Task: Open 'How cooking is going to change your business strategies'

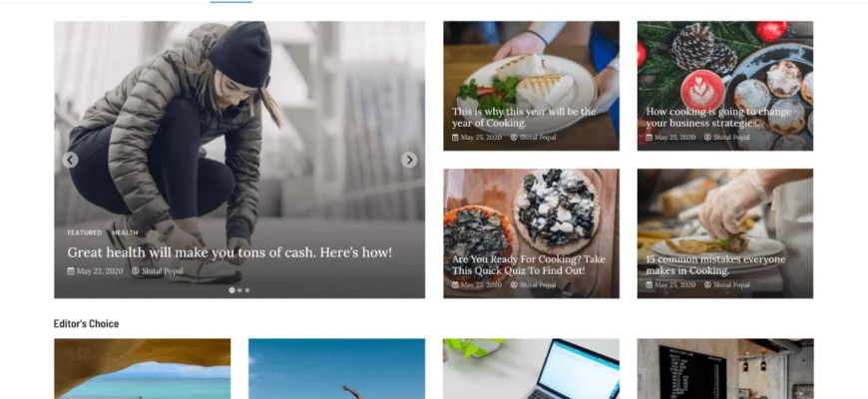Action: [x=718, y=118]
